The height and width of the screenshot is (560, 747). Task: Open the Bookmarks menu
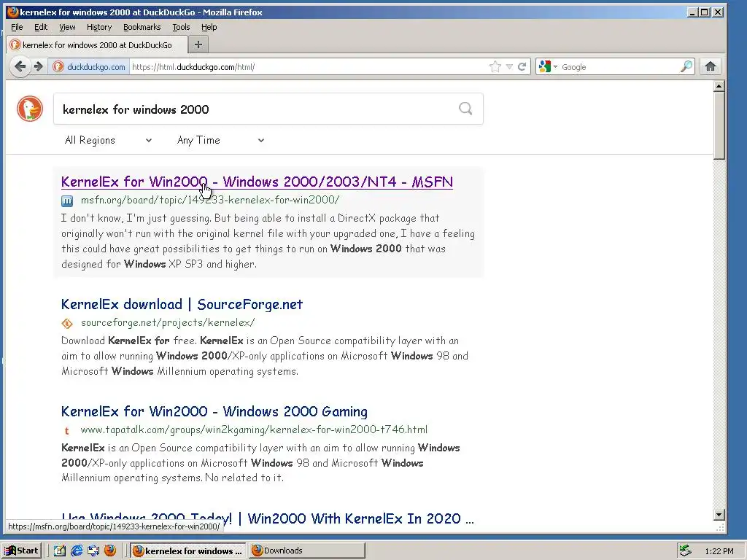[142, 27]
